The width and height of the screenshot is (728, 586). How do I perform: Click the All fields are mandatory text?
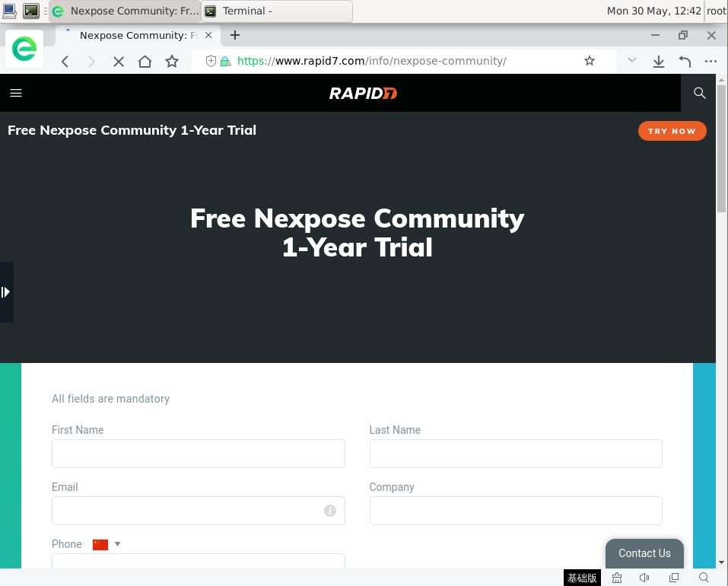[110, 399]
